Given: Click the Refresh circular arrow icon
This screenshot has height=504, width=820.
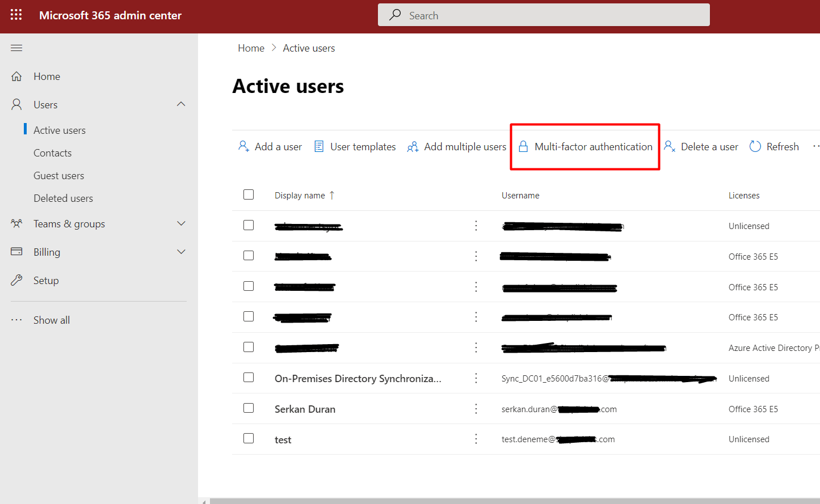Looking at the screenshot, I should (x=755, y=146).
